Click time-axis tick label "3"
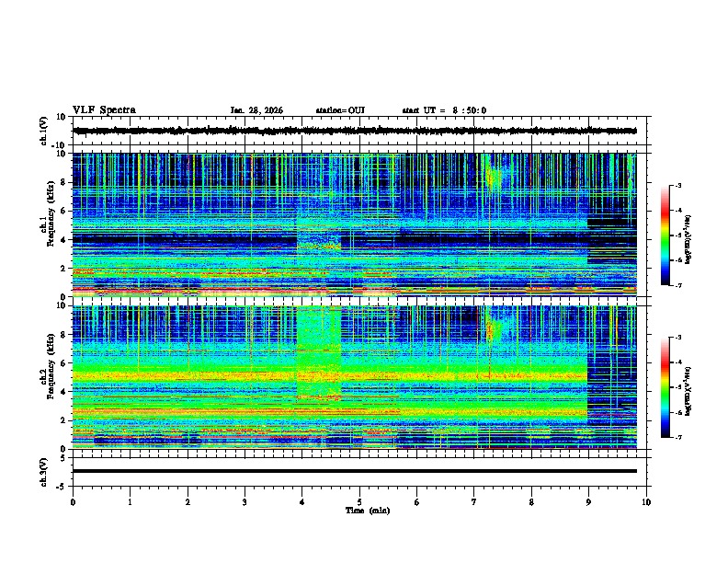The width and height of the screenshot is (728, 563). click(x=245, y=502)
